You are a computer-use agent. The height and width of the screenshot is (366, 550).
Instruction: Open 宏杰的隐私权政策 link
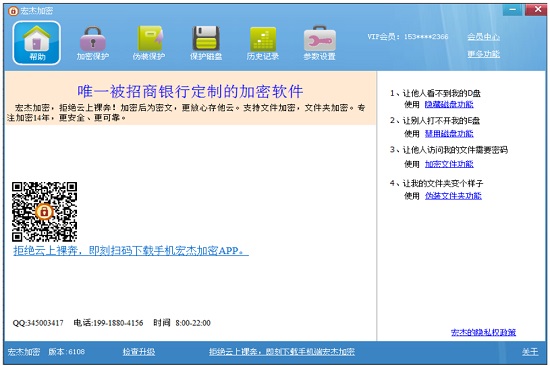483,332
